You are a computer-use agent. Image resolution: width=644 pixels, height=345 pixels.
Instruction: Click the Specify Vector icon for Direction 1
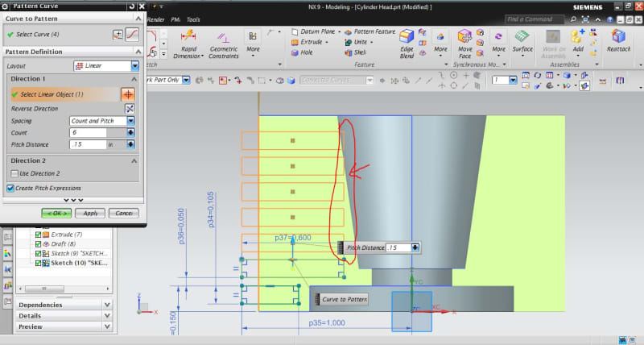(128, 94)
